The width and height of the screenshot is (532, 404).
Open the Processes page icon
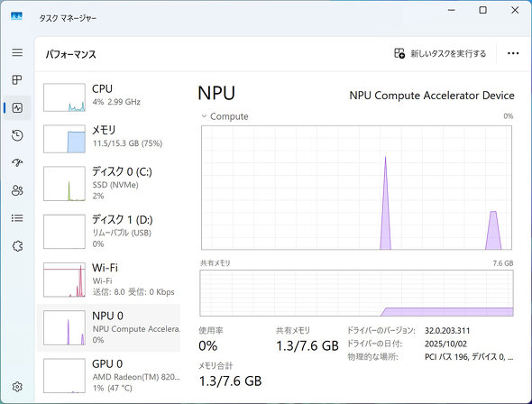pos(17,80)
